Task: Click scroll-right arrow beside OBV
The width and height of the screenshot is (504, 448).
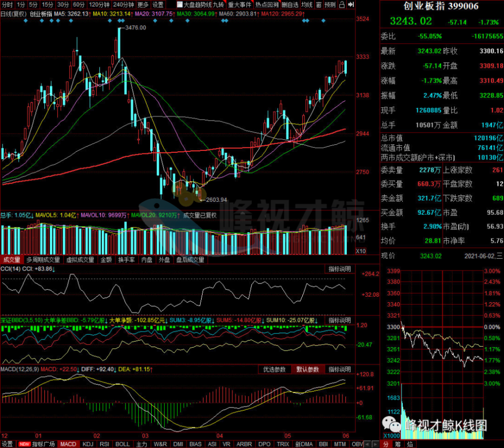Action: (x=375, y=444)
